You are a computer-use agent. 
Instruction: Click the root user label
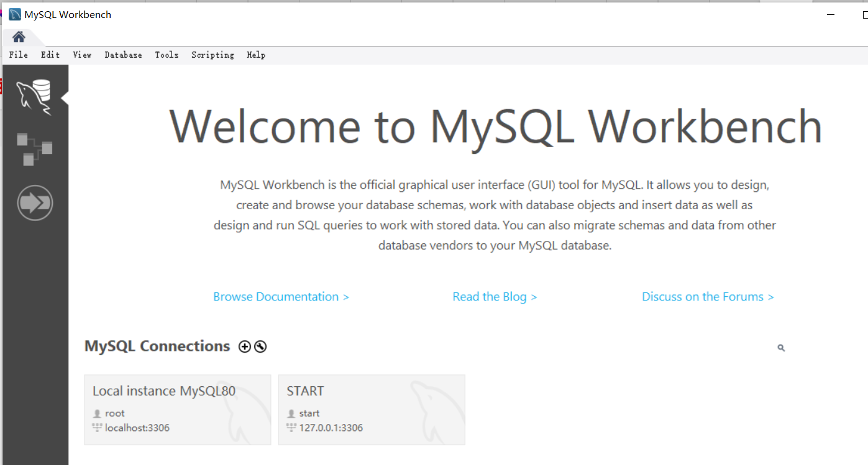tap(115, 413)
